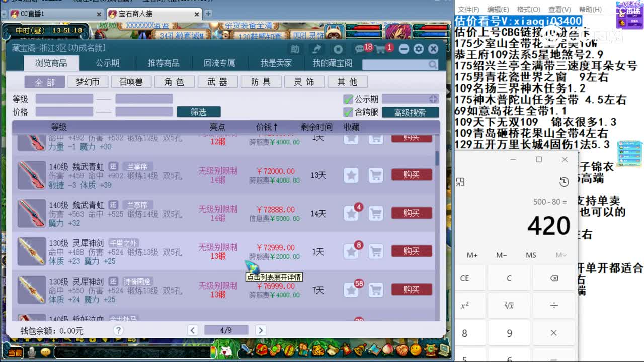Open Notepad 查看(V) menu
Screen dimensions: 644x362
pos(559,9)
